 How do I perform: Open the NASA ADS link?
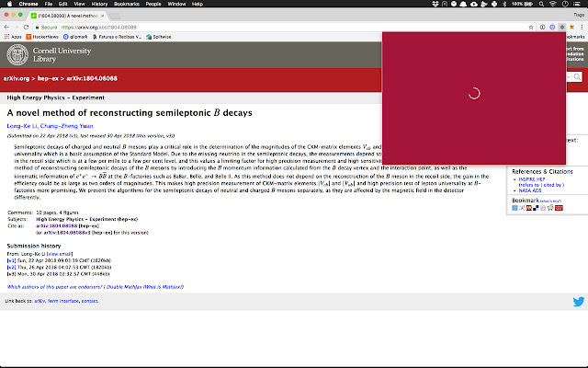pyautogui.click(x=530, y=190)
